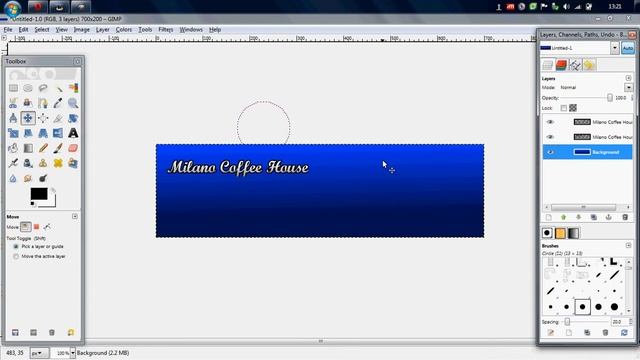640x360 pixels.
Task: Raise the layer with green up arrow
Action: click(x=564, y=218)
